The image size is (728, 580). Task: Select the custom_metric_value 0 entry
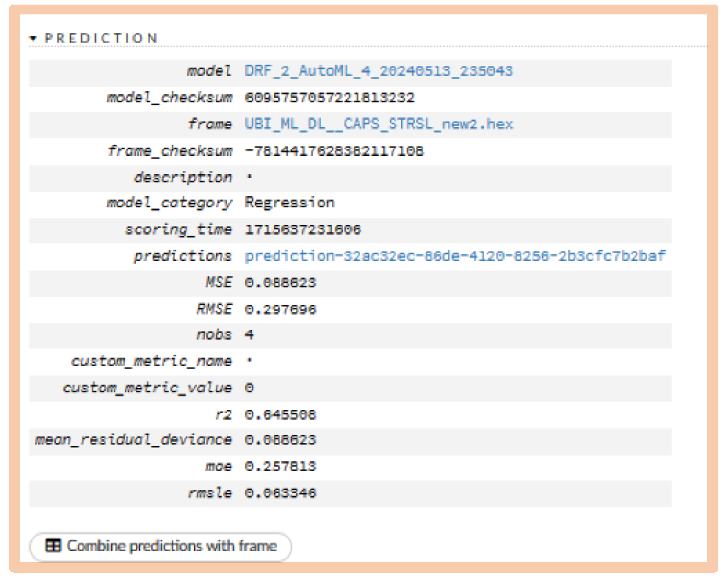(x=249, y=388)
